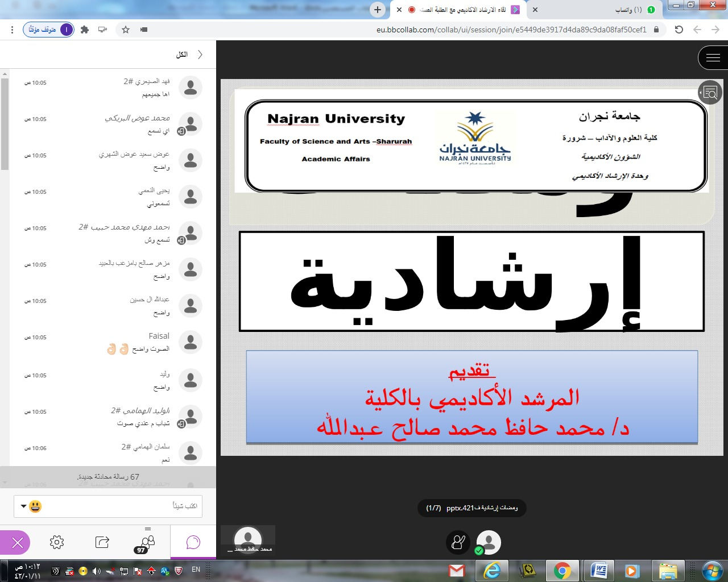Open the camera permission icon in address bar
This screenshot has width=728, height=582.
(144, 30)
